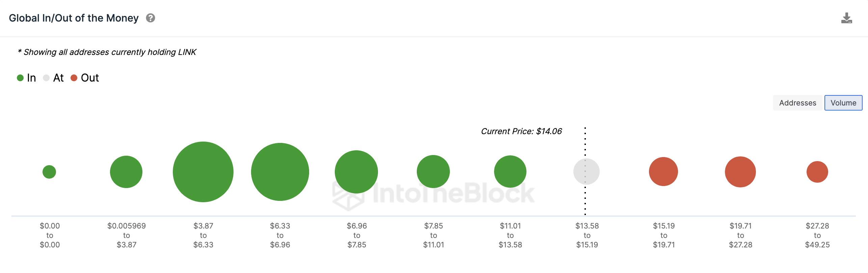The image size is (868, 273).
Task: Click the red bubble for $15.19 to $19.71
Action: [663, 172]
